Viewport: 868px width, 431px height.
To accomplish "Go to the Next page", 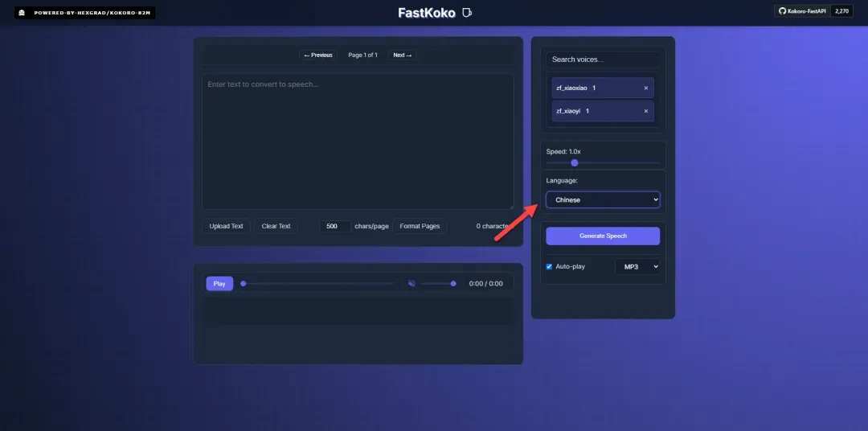I will 403,55.
